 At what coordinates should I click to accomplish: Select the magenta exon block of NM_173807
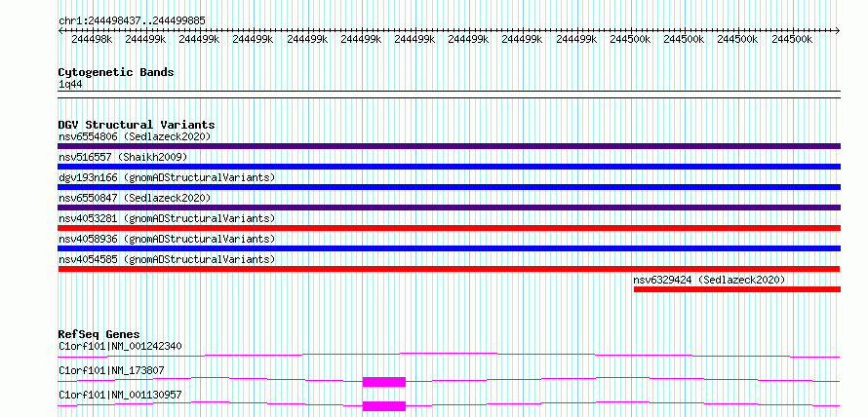pos(384,382)
